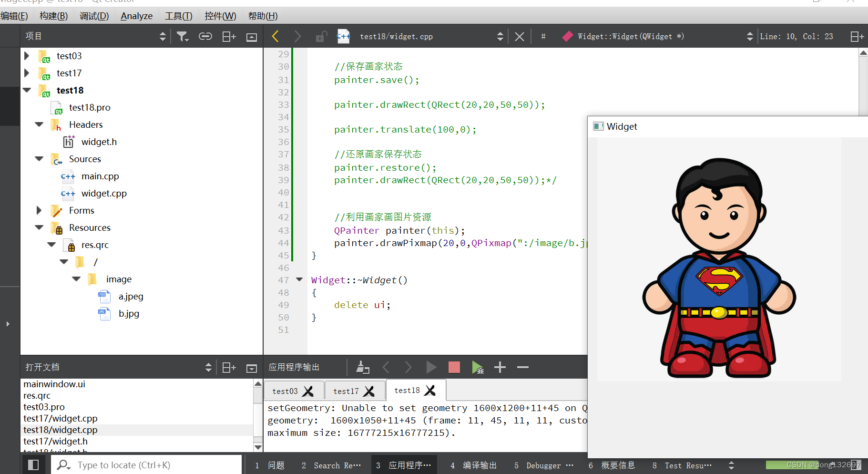Collapse the Sources folder

click(x=40, y=158)
